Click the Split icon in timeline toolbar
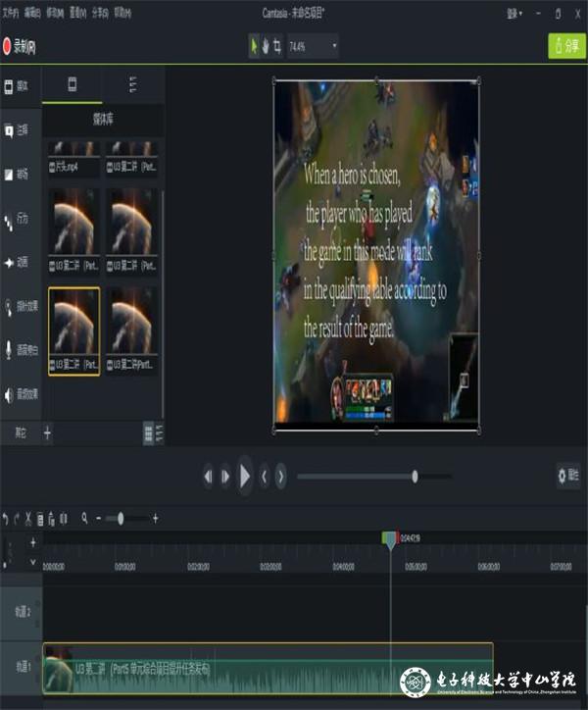The image size is (588, 710). tap(64, 519)
